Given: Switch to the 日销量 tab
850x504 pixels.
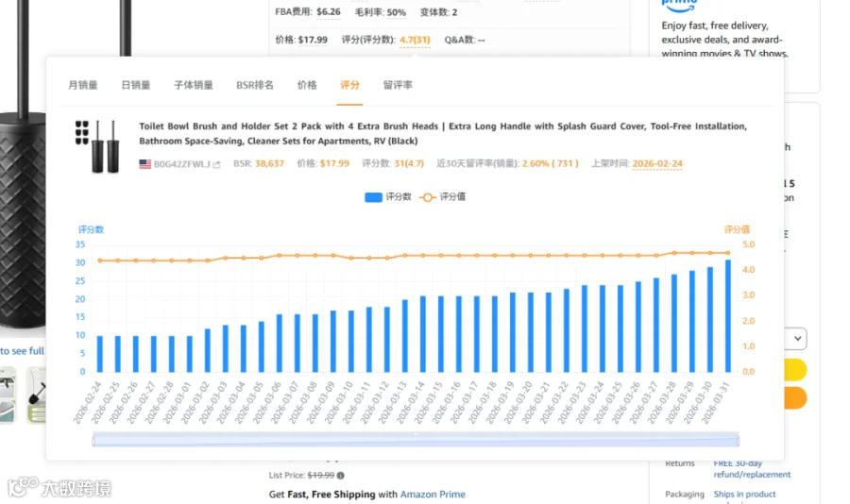Looking at the screenshot, I should (x=135, y=85).
